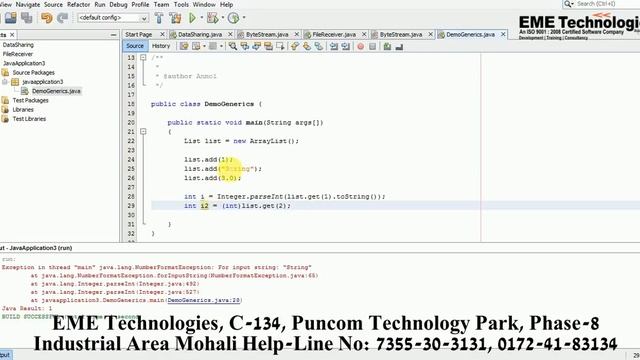The width and height of the screenshot is (640, 360).
Task: Run project with the green play icon
Action: pos(192,18)
